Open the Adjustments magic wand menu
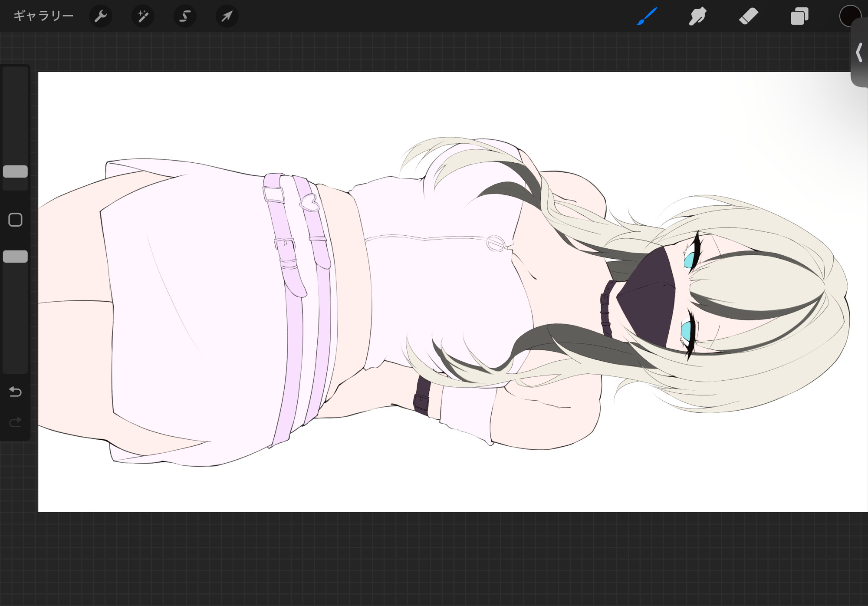Viewport: 868px width, 606px height. point(143,16)
